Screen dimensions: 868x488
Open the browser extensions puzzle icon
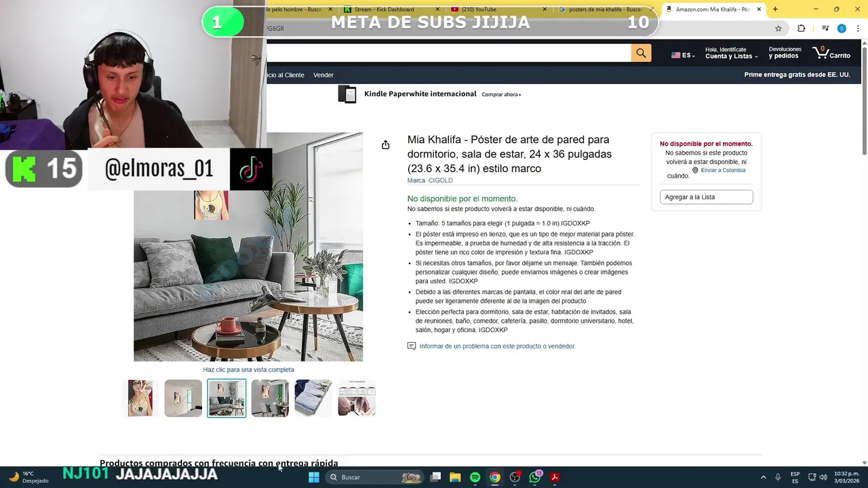801,28
